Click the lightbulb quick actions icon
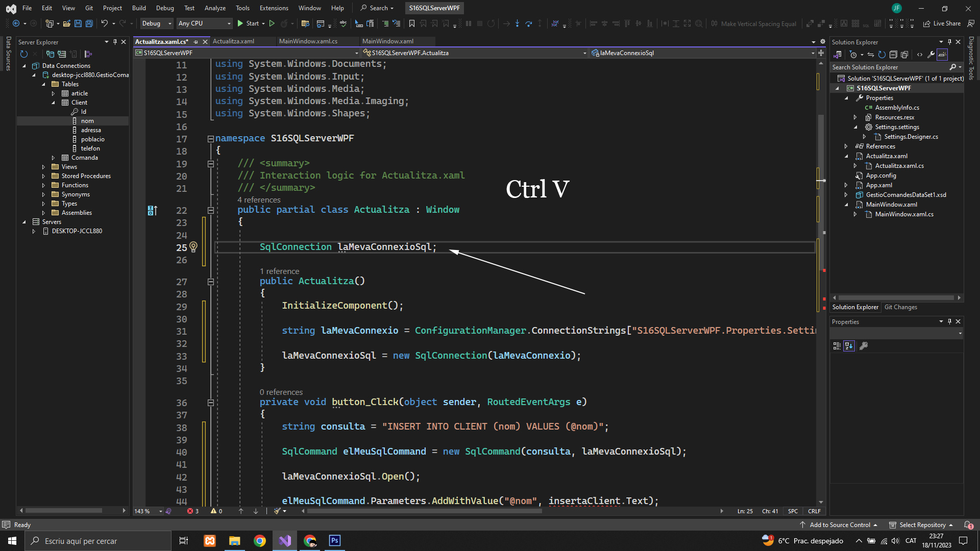Image resolution: width=980 pixels, height=551 pixels. (193, 247)
